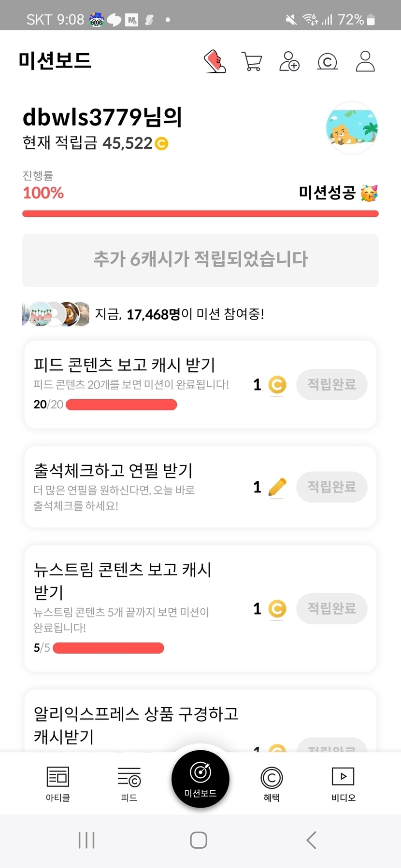Open the 혜택 tab
Screen dimensions: 401x868
point(272,783)
